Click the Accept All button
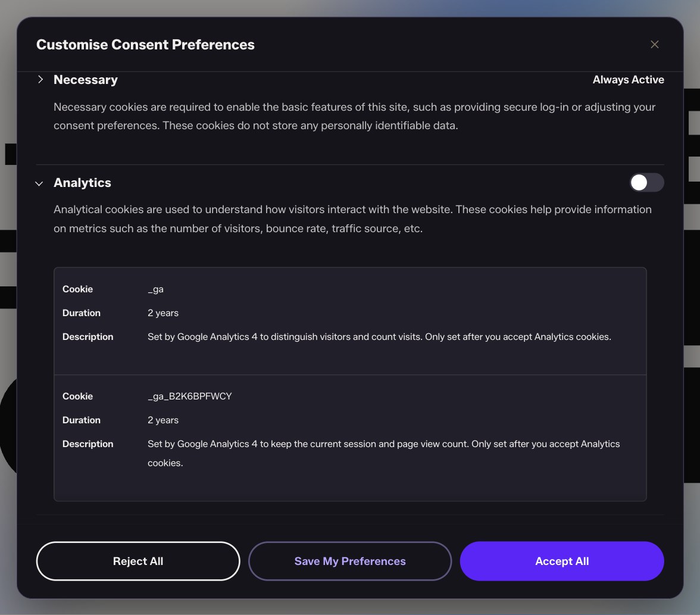Viewport: 700px width, 615px height. tap(562, 561)
